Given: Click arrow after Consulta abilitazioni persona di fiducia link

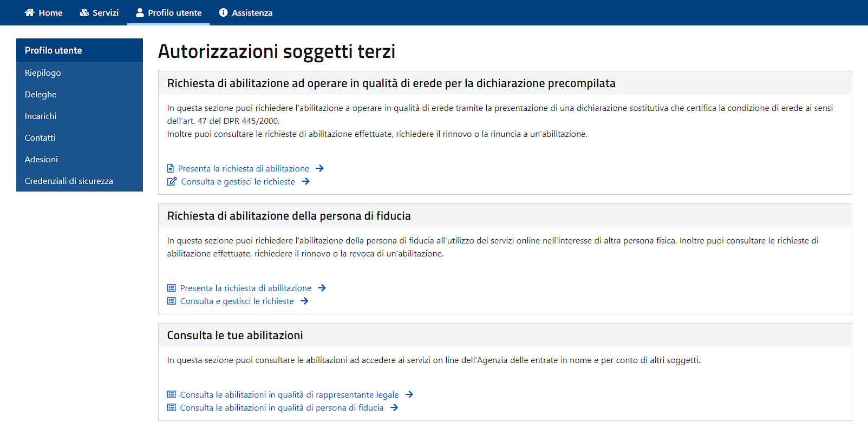Looking at the screenshot, I should click(394, 407).
